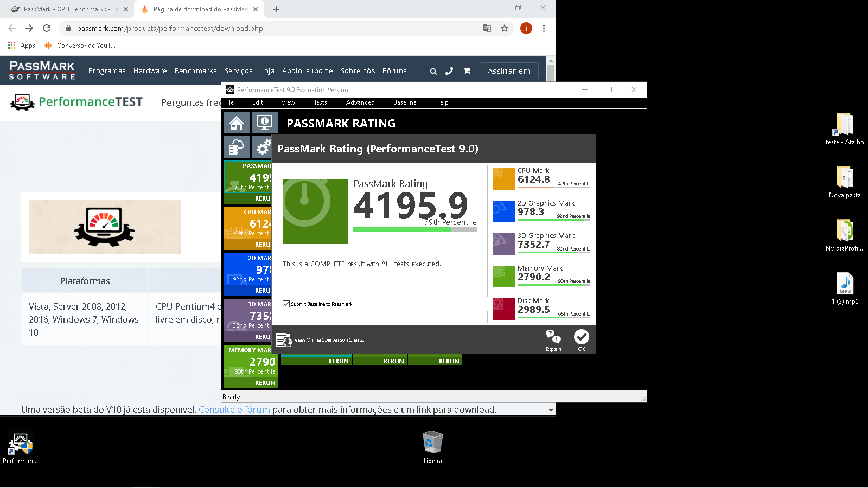Viewport: 868px width, 488px height.
Task: Open the 'Sobre nós' navigation item
Action: tap(358, 71)
